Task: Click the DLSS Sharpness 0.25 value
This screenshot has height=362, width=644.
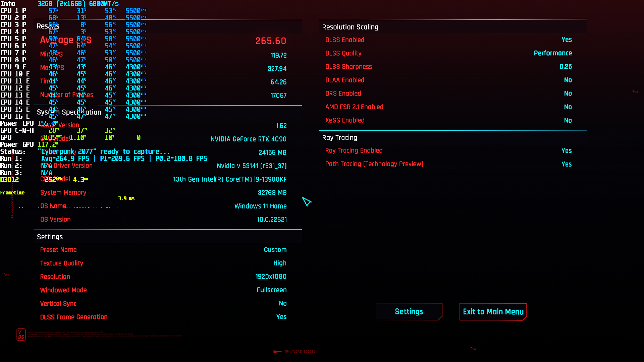Action: point(566,67)
